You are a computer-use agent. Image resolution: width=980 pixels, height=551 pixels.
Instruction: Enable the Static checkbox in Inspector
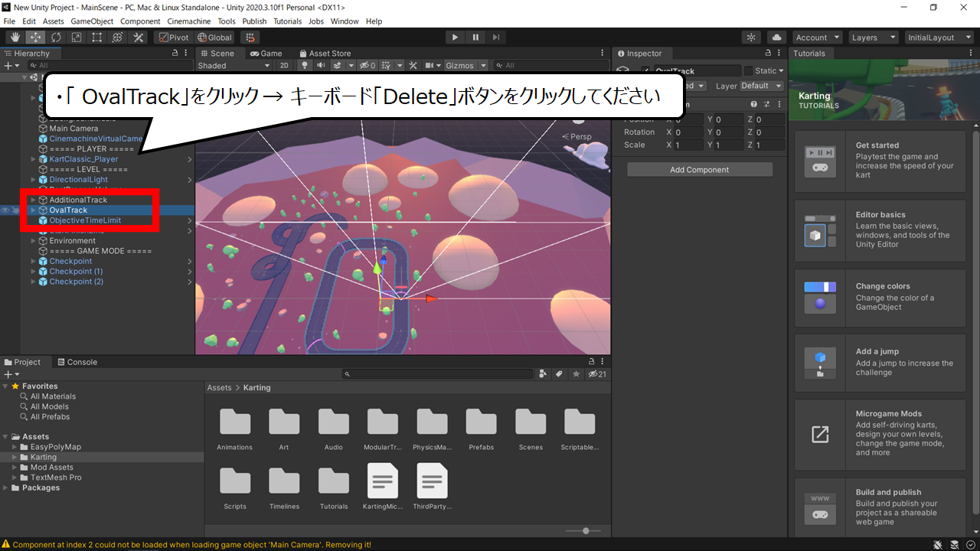click(749, 71)
